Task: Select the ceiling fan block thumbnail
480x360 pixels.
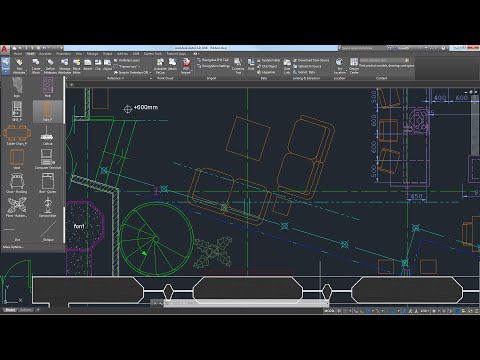Action: click(47, 135)
